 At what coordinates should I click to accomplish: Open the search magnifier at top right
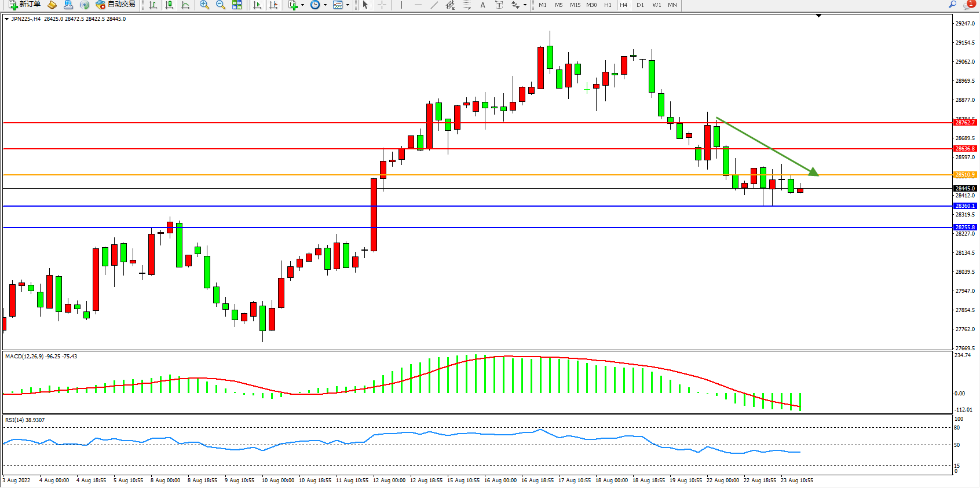953,5
